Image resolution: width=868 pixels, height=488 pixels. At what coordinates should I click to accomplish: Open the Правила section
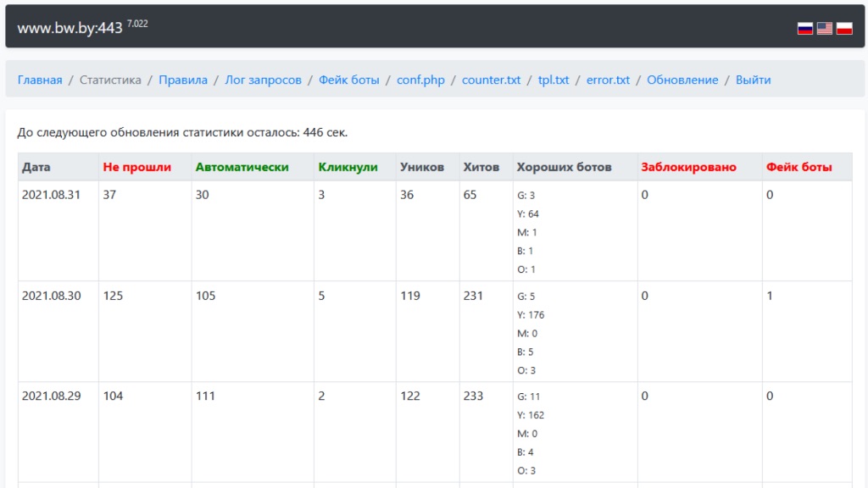tap(183, 80)
